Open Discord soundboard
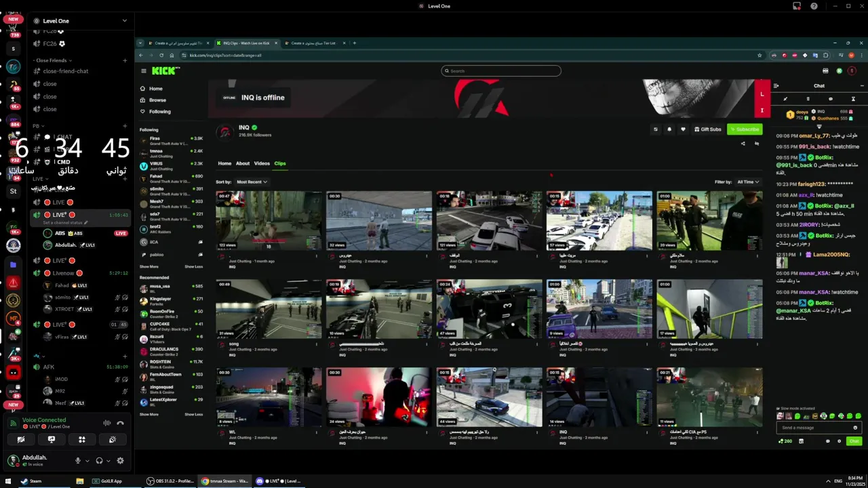The image size is (868, 488). tap(112, 439)
